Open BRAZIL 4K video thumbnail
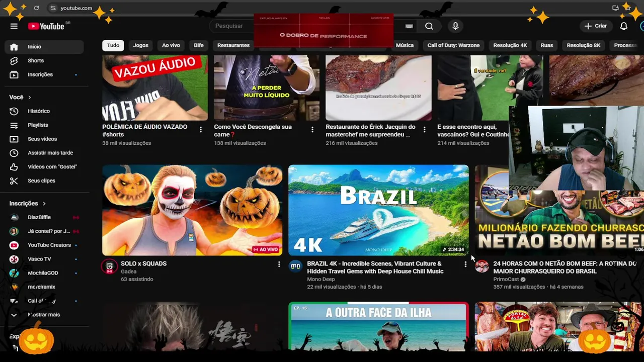Image resolution: width=644 pixels, height=362 pixels. tap(378, 210)
